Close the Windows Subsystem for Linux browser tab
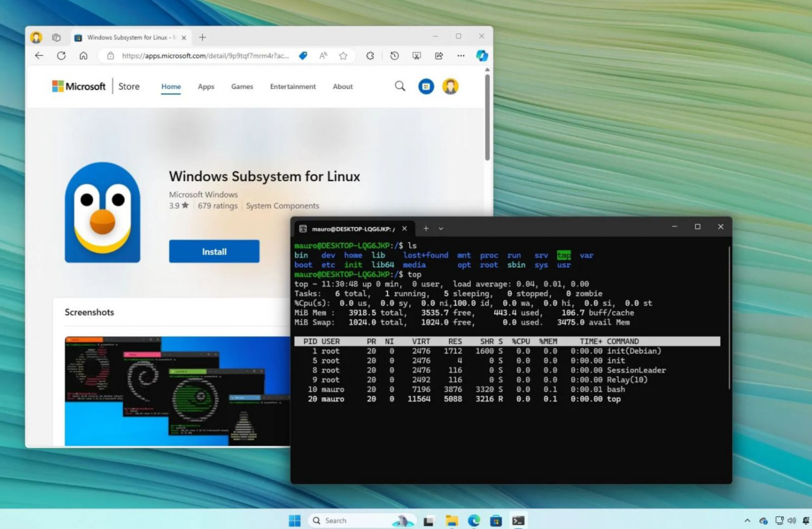 [184, 37]
